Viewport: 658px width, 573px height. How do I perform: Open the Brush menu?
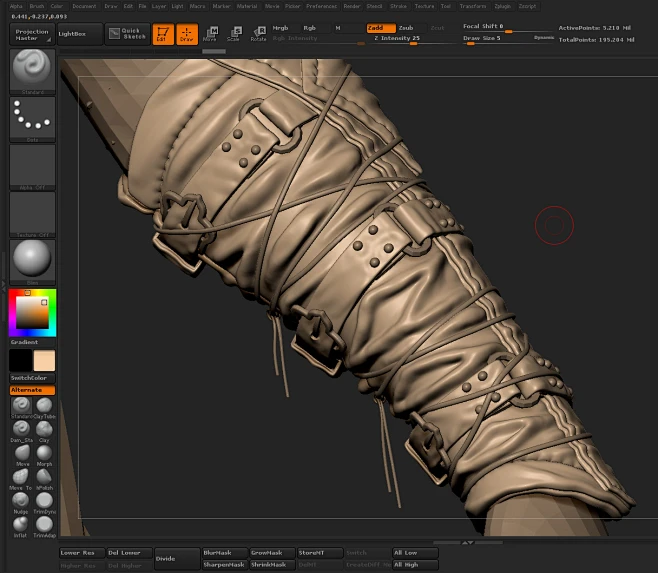point(38,6)
